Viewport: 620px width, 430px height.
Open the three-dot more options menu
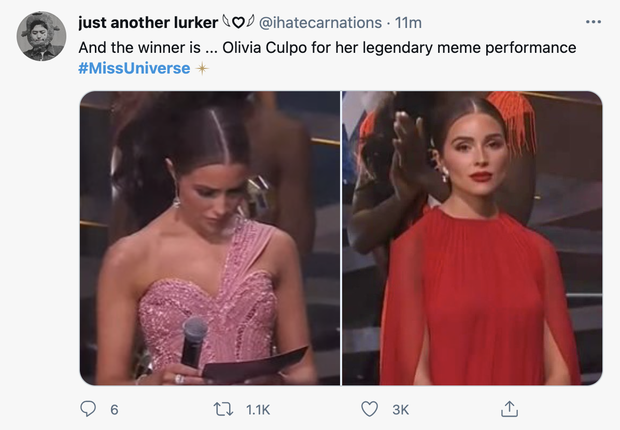tap(593, 22)
